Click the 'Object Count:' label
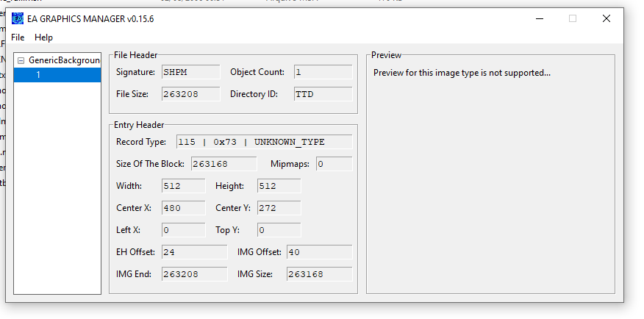Image resolution: width=644 pixels, height=319 pixels. [257, 72]
